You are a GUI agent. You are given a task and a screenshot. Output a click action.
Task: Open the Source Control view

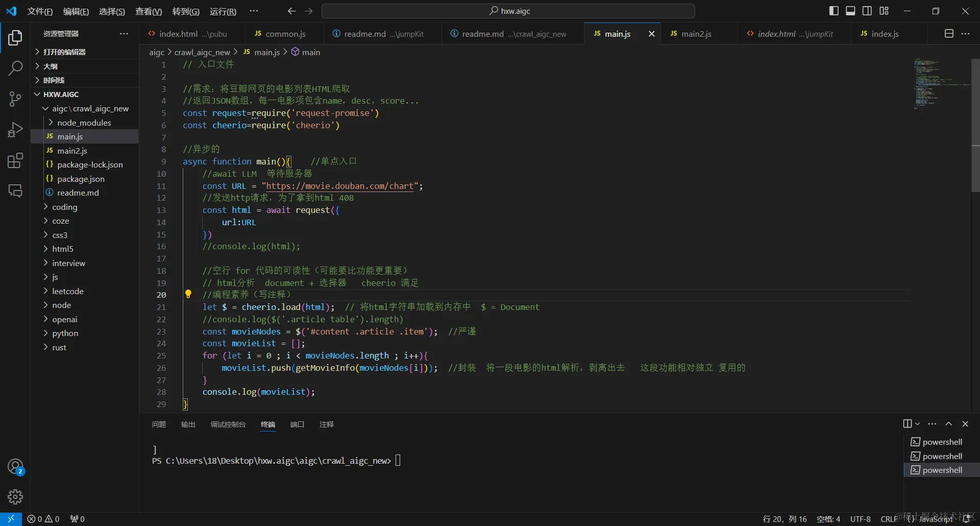15,99
